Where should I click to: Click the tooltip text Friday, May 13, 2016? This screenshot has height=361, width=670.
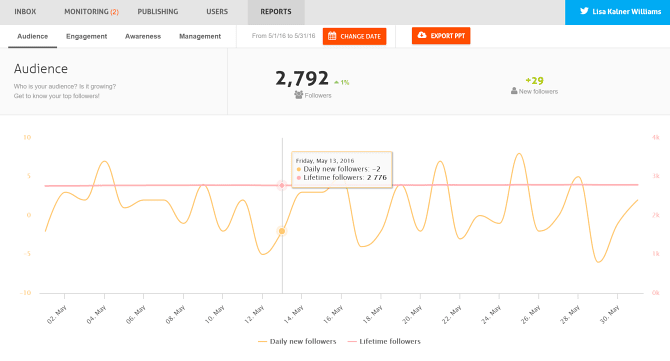(325, 161)
